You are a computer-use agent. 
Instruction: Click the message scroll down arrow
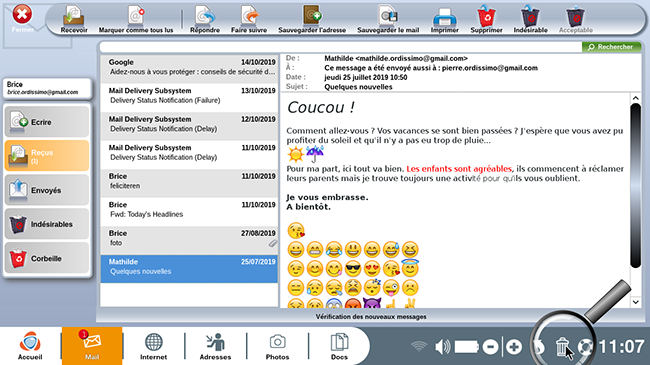[x=635, y=302]
